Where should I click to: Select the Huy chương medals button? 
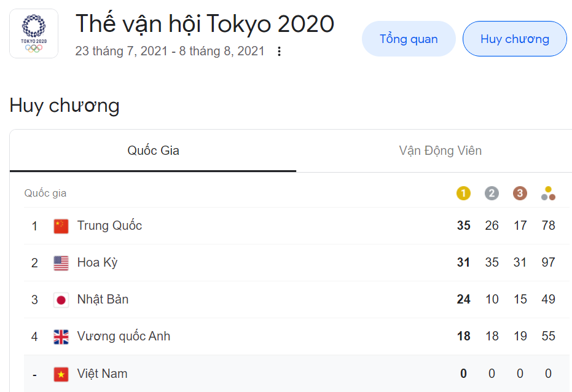tap(514, 39)
